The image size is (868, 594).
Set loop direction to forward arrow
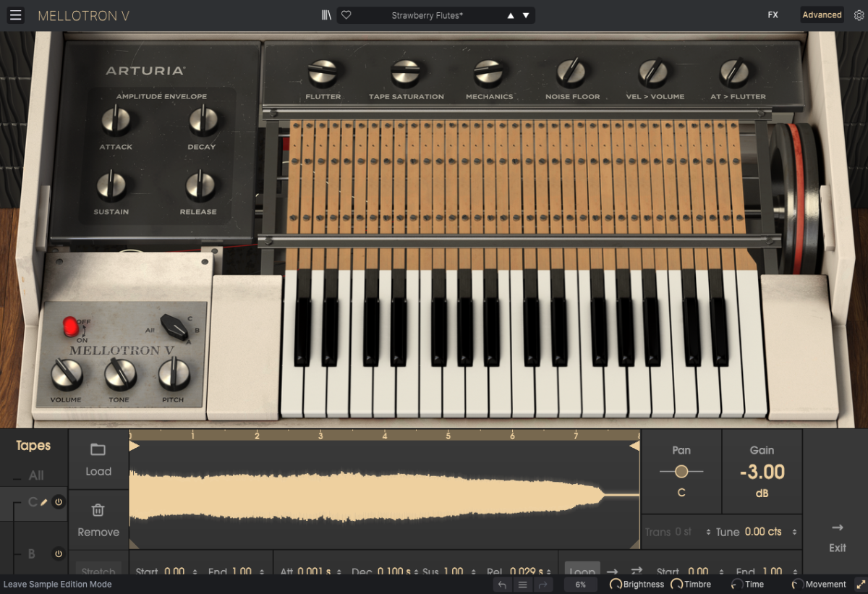pos(612,571)
